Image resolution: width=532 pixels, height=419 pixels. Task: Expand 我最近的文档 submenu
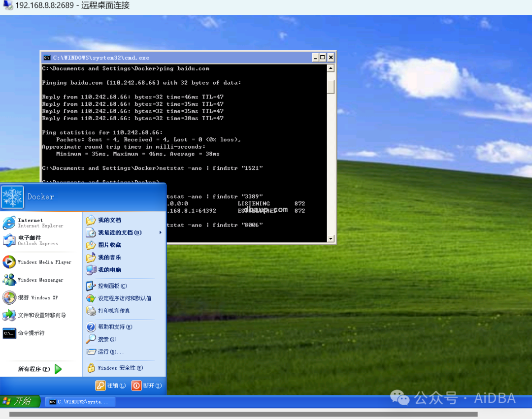[x=124, y=232]
